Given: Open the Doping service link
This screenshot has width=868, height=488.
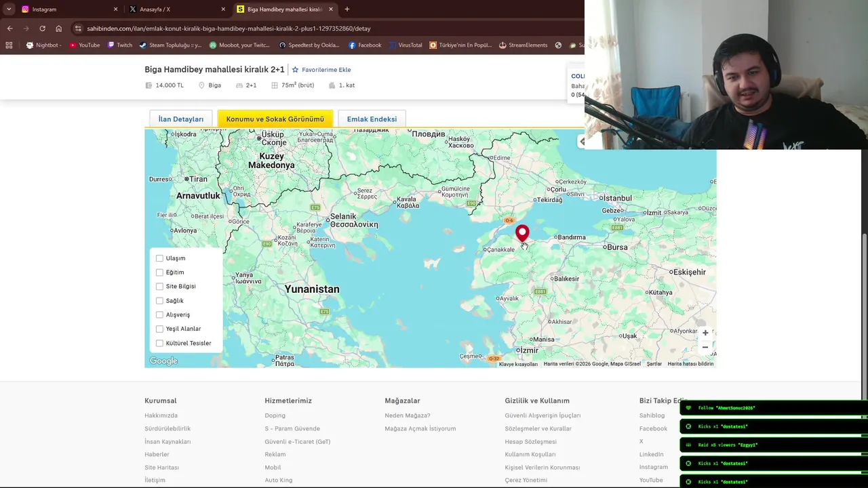Looking at the screenshot, I should [275, 415].
